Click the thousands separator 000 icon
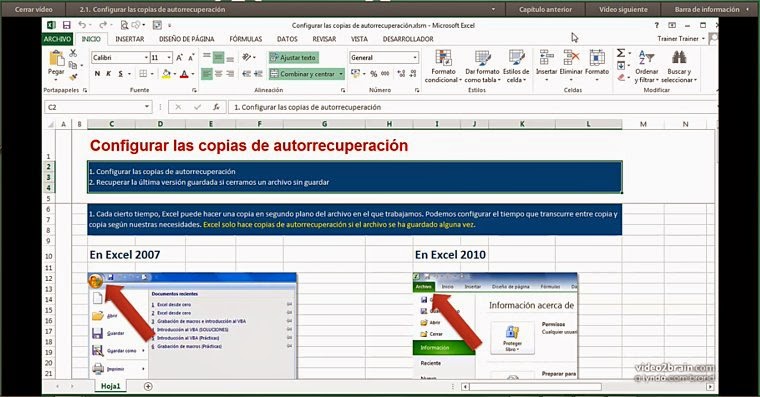 385,74
